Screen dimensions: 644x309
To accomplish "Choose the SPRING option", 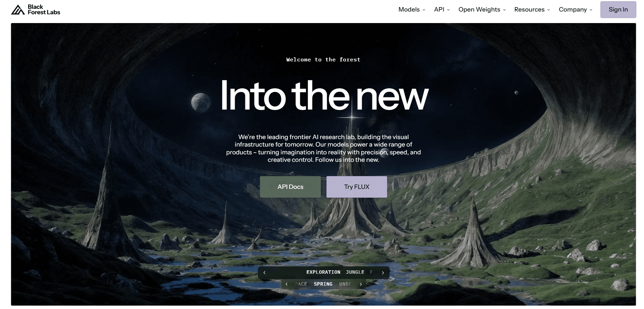I will [x=323, y=284].
